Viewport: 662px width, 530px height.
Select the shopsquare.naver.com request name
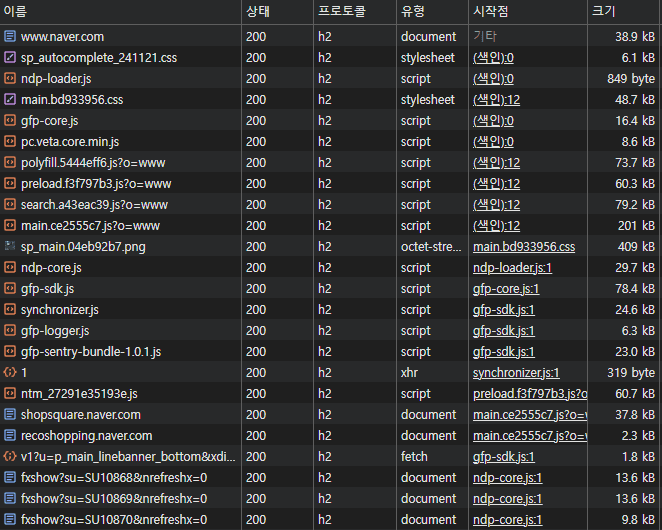tap(81, 415)
